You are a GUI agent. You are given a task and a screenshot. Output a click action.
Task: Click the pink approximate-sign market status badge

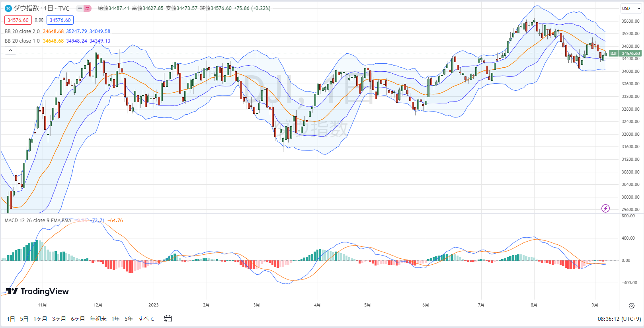(87, 8)
